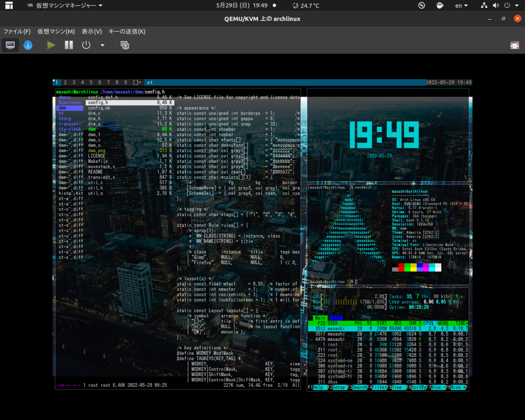Image resolution: width=525 pixels, height=420 pixels.
Task: Select the storg directory in ranger
Action: click(x=65, y=119)
